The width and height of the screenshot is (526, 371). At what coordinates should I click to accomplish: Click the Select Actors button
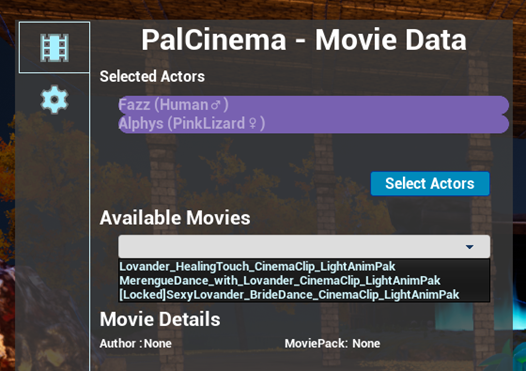(x=430, y=183)
